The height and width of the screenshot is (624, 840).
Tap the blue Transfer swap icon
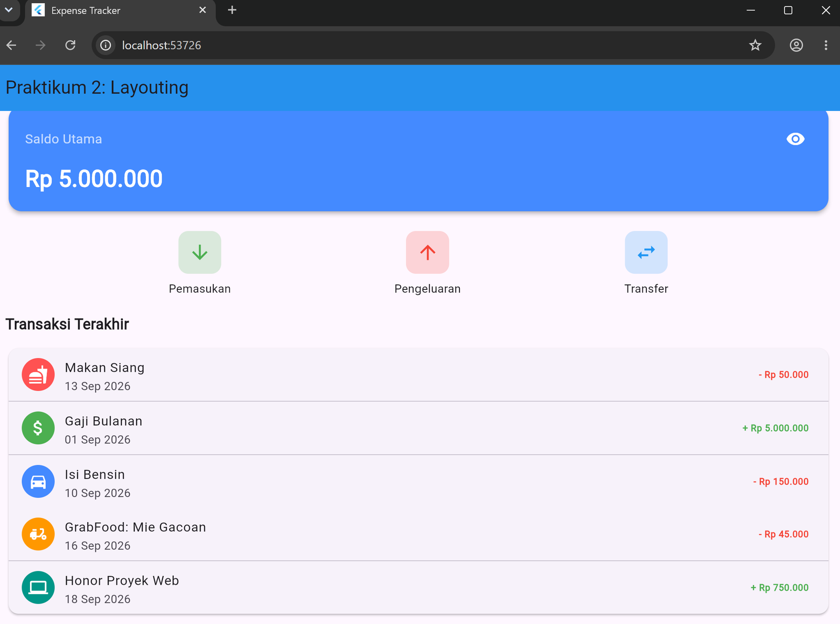pyautogui.click(x=646, y=252)
